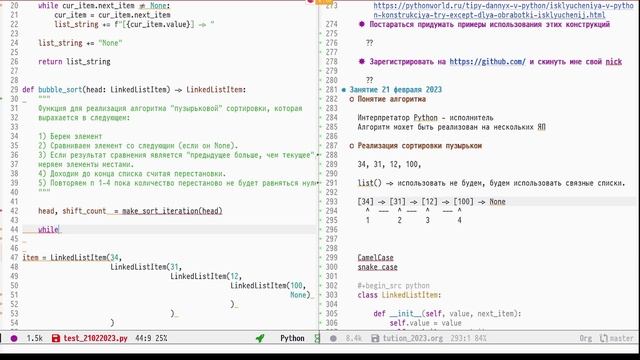640x360 pixels.
Task: Click 'LinkedListItem(12,' on line 49
Action: pyautogui.click(x=206, y=276)
